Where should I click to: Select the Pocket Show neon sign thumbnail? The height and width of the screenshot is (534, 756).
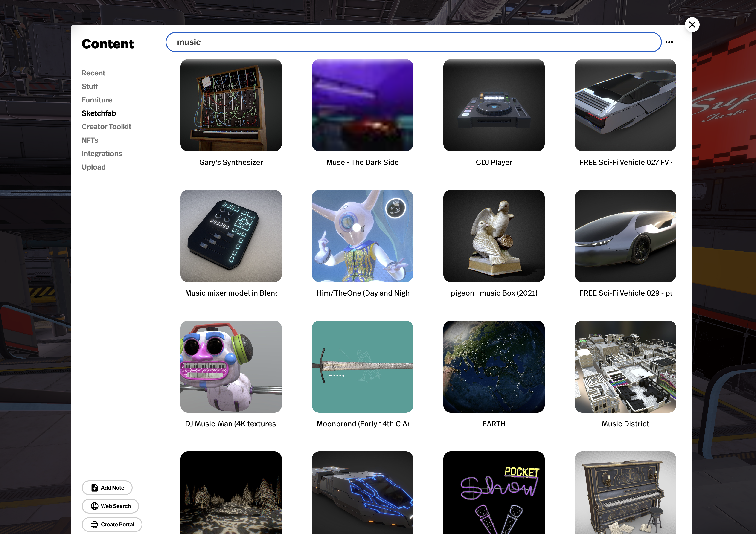[x=494, y=493]
